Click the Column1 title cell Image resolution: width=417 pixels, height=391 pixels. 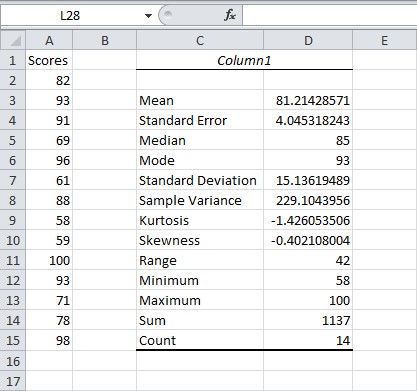pos(244,60)
